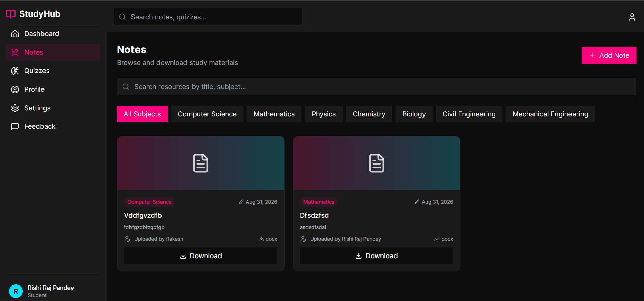Select the All Subjects filter

142,114
